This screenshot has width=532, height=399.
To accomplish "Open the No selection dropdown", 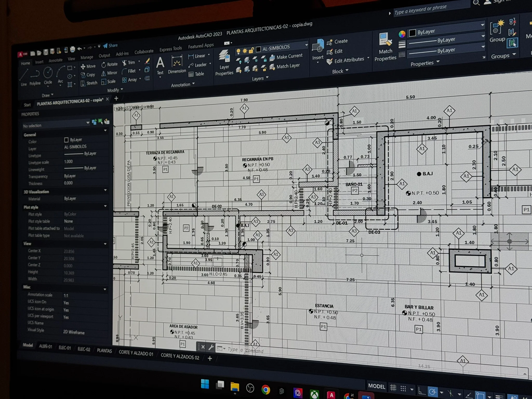I will click(x=56, y=124).
